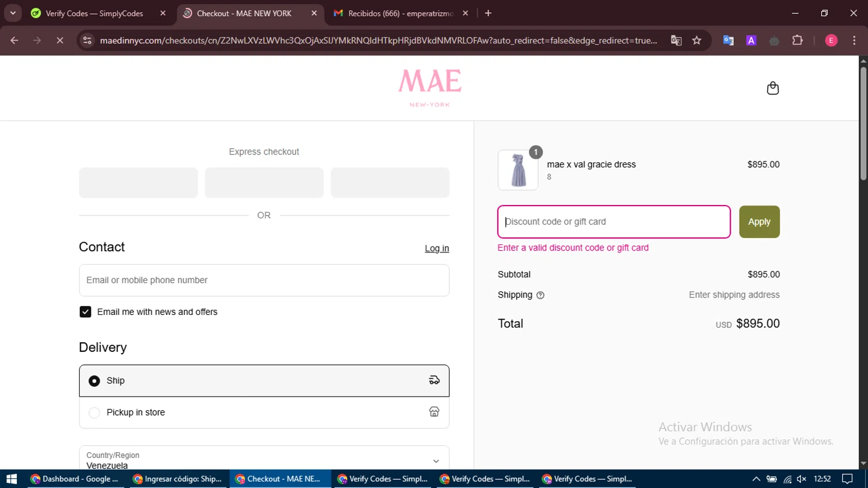View site information icon in address bar
Image resolution: width=868 pixels, height=488 pixels.
pos(87,40)
